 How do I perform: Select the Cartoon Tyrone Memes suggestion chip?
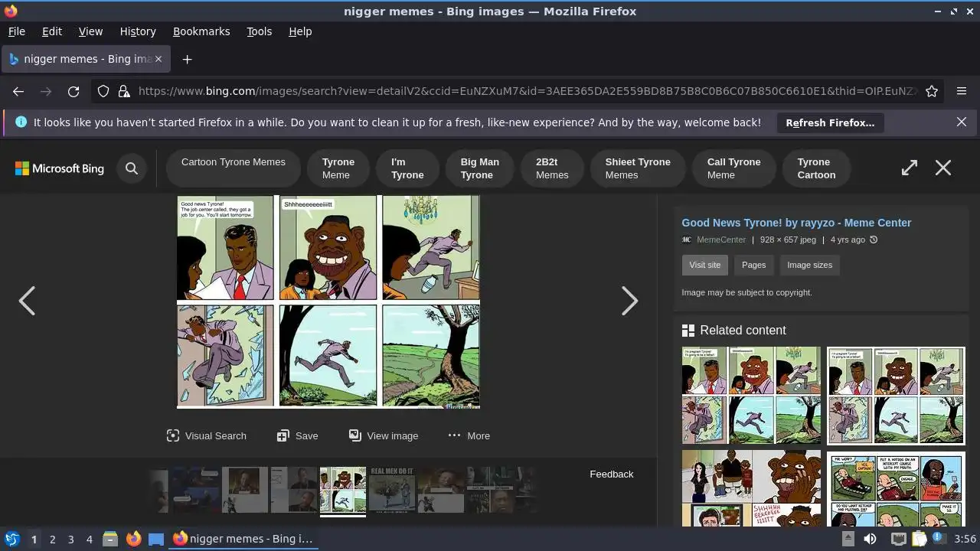coord(233,168)
